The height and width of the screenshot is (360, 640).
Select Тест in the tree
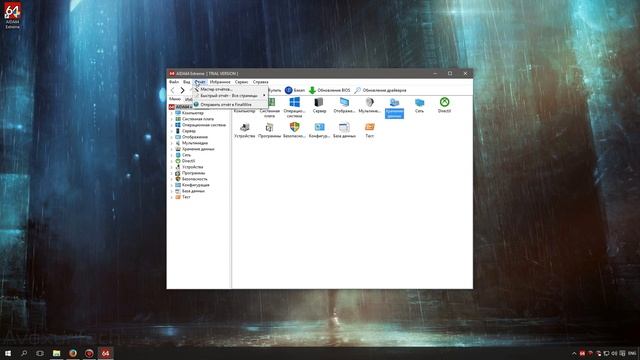coord(186,197)
